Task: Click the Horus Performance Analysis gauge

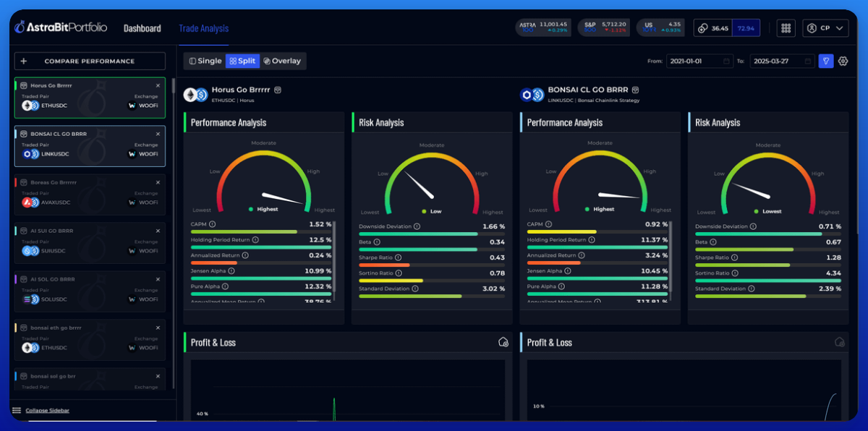Action: [x=263, y=181]
